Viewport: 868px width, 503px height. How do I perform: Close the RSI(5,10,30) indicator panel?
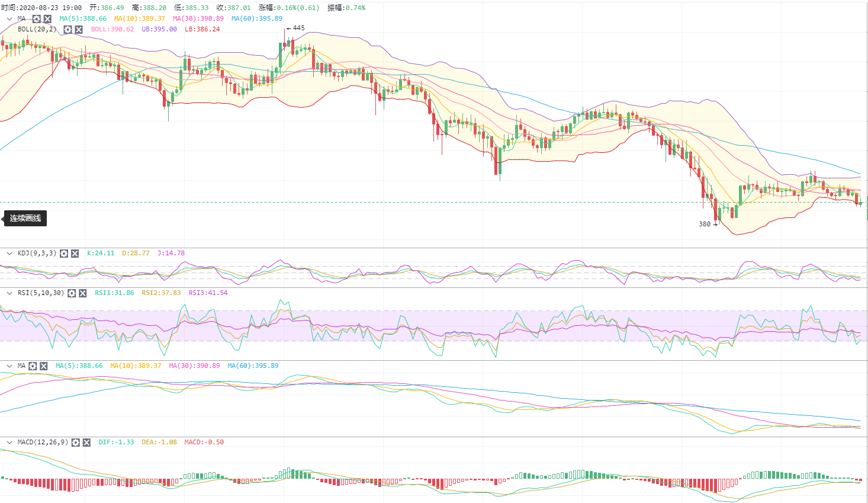click(82, 293)
